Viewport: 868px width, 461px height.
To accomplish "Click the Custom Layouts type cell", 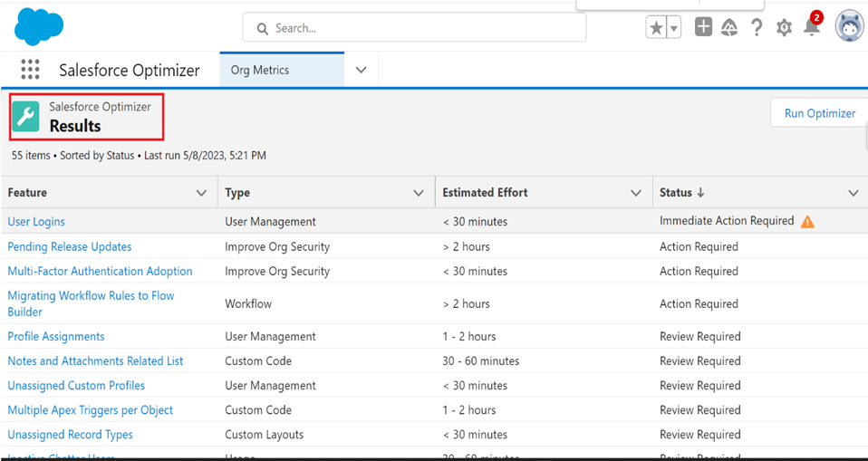I will [264, 435].
